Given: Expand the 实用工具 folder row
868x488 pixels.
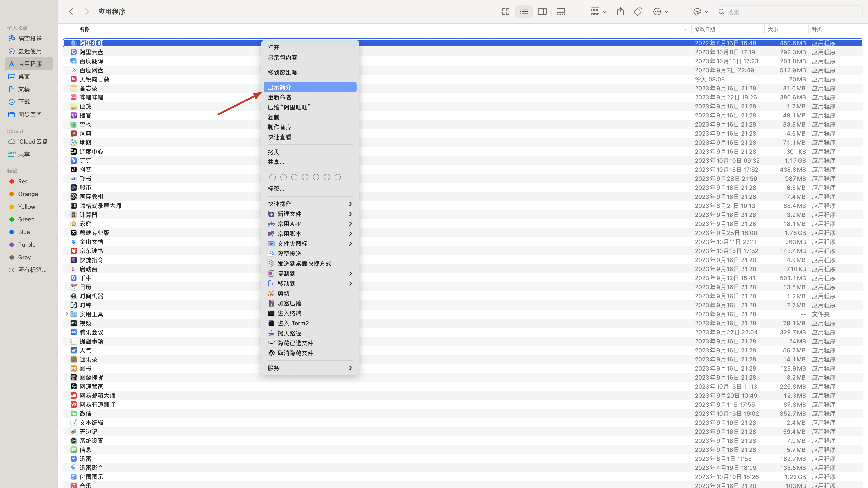Looking at the screenshot, I should [x=67, y=314].
